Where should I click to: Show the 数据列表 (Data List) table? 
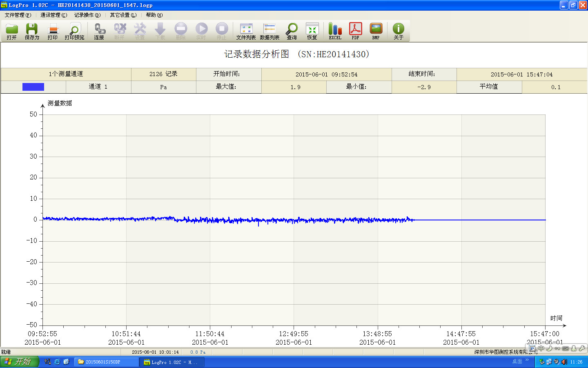tap(269, 31)
